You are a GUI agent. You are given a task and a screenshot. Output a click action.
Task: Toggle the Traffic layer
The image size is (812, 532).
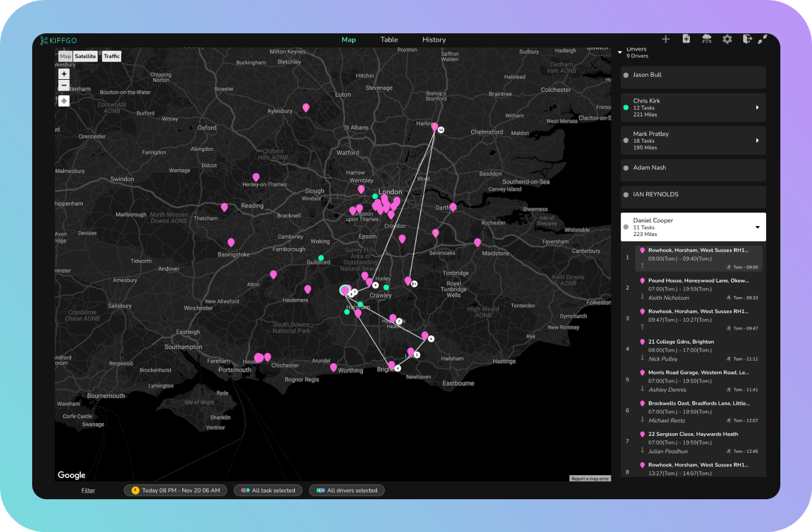point(112,56)
